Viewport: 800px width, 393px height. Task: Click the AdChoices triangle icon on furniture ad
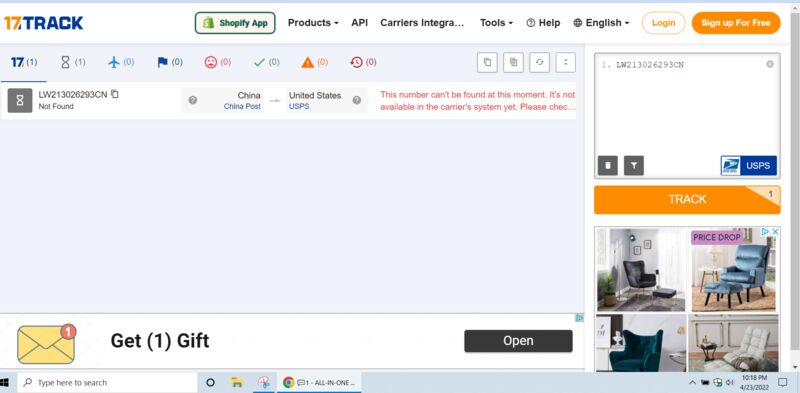[x=766, y=232]
